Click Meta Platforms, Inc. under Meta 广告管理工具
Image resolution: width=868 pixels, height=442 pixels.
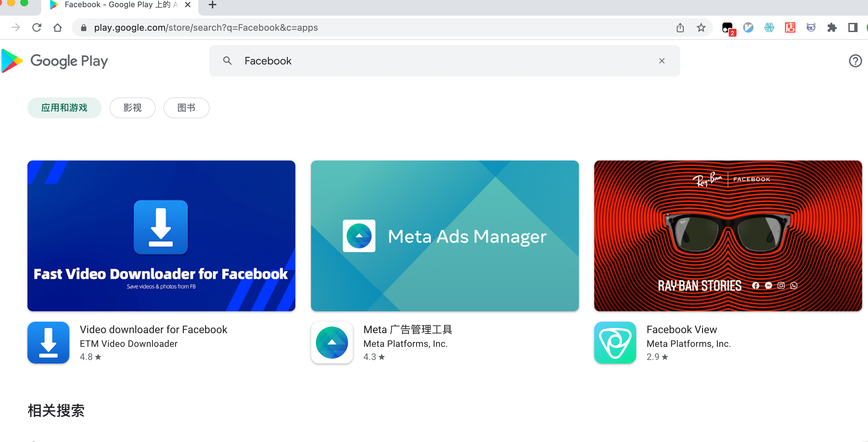tap(405, 344)
